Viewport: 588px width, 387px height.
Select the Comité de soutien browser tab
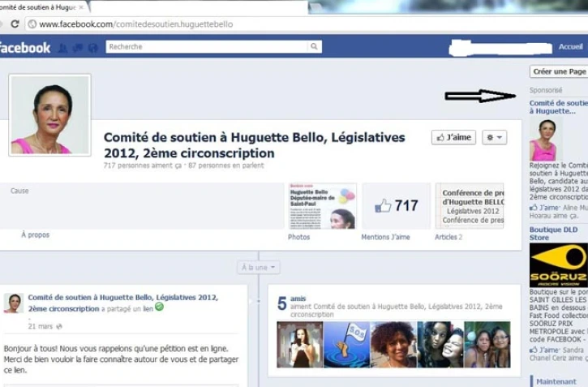click(x=40, y=7)
